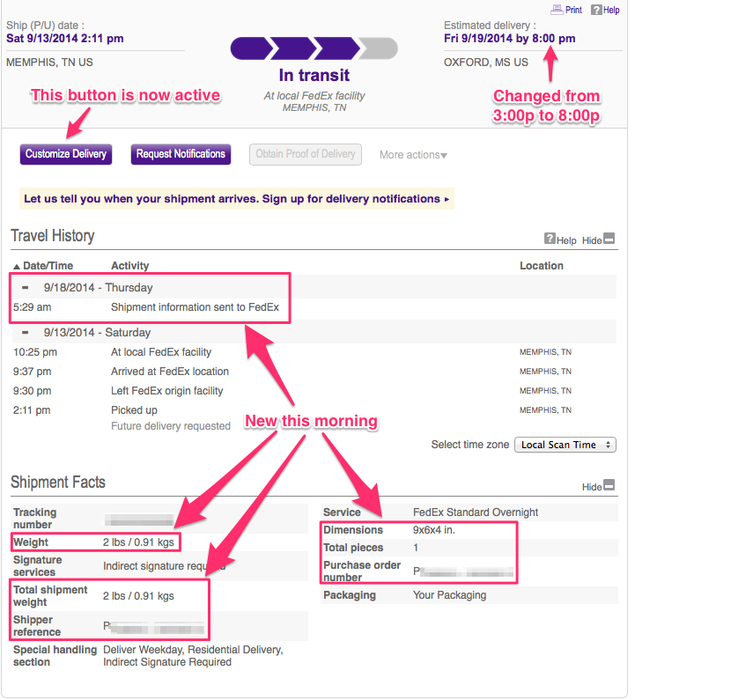Click the '5:29 am' time entry
753x700 pixels.
coord(33,307)
